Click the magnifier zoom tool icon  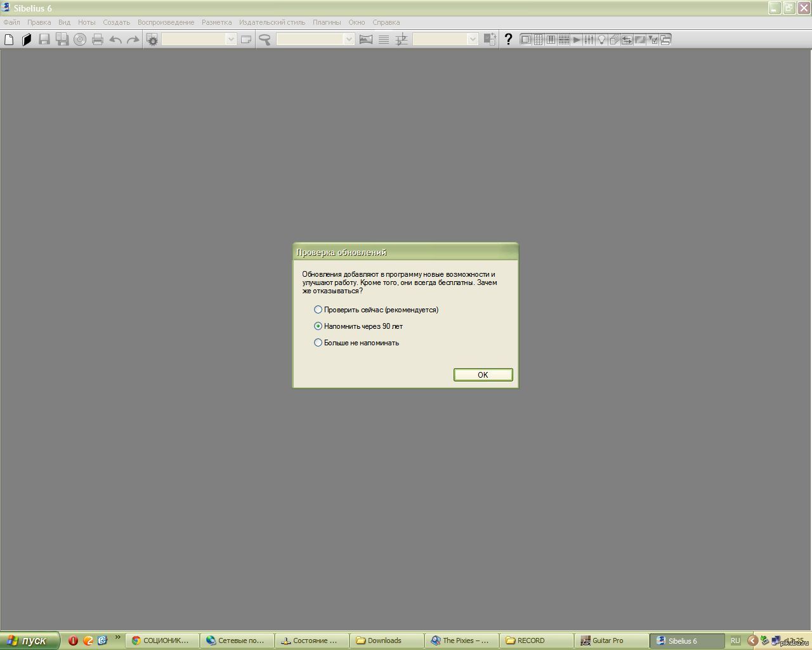click(265, 39)
